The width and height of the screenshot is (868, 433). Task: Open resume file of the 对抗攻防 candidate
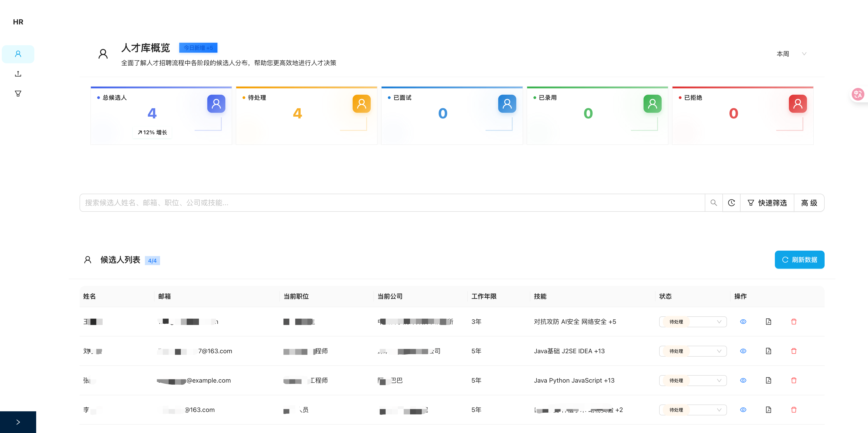click(768, 322)
